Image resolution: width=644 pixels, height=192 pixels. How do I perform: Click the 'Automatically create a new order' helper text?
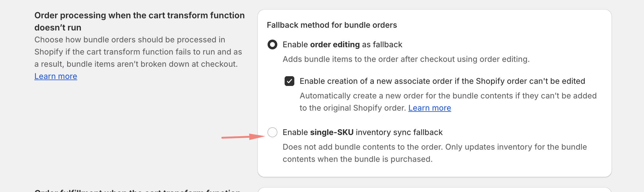448,102
